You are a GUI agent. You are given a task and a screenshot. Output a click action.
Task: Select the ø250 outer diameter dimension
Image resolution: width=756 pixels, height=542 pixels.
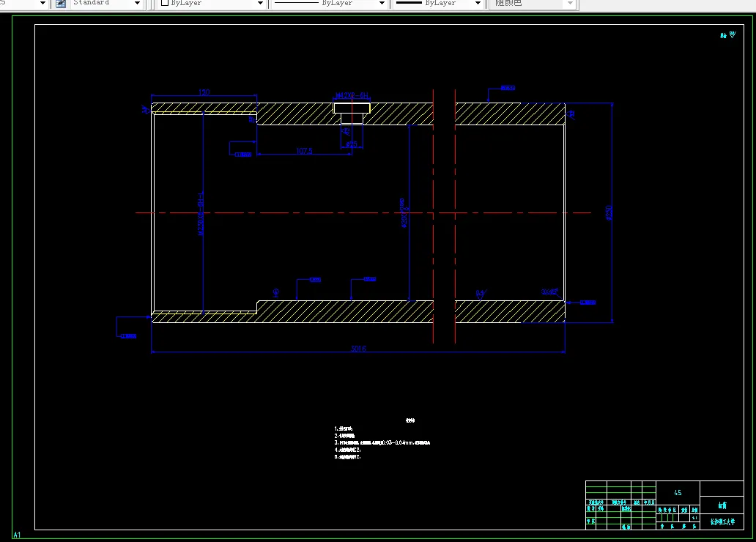tap(609, 212)
